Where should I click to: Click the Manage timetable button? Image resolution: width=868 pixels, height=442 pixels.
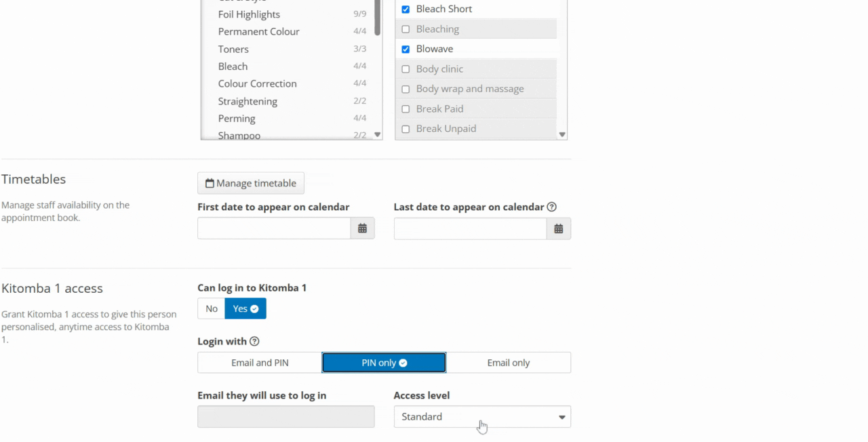click(x=251, y=183)
